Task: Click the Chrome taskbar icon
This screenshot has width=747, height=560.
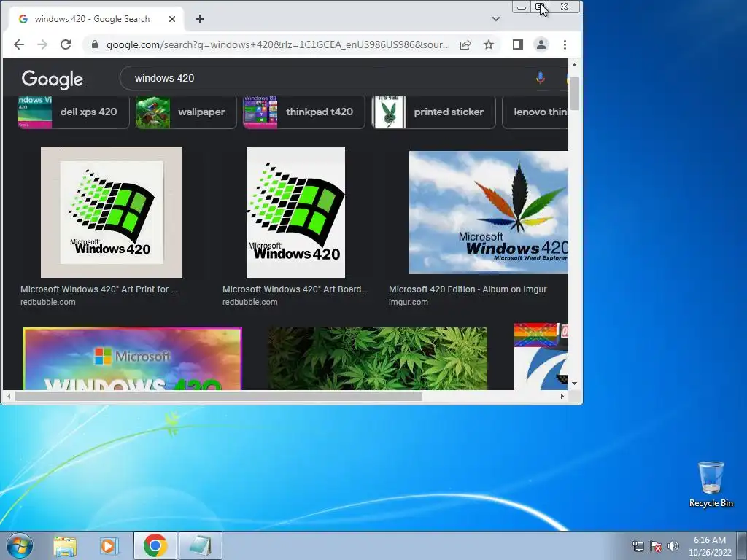Action: pos(155,545)
